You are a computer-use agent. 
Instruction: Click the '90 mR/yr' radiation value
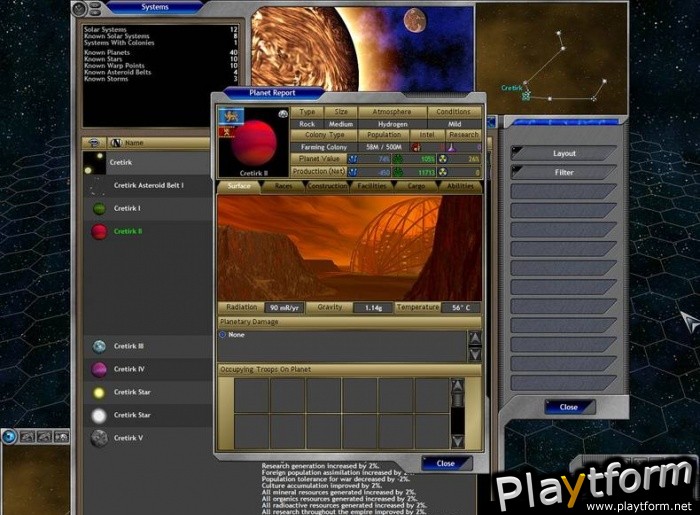coord(284,308)
